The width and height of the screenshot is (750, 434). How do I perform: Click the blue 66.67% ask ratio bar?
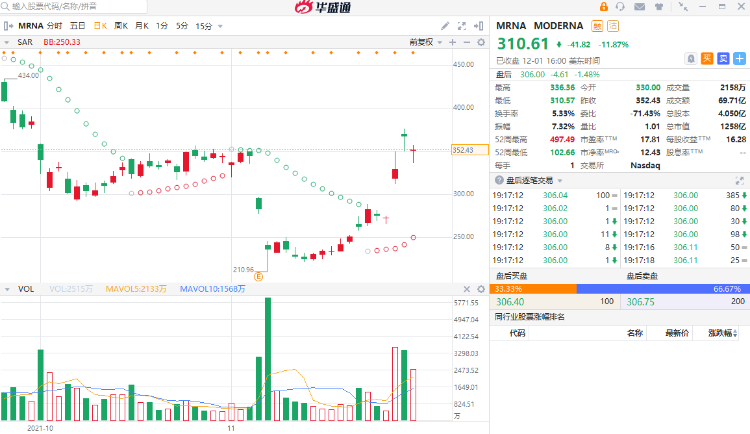[661, 289]
